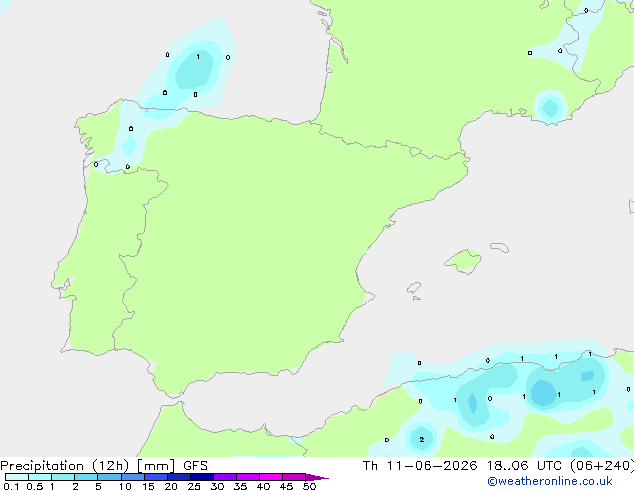Pick the 35–40 mm violet legend swatch
Viewport: 634px width, 490px height.
[x=247, y=477]
